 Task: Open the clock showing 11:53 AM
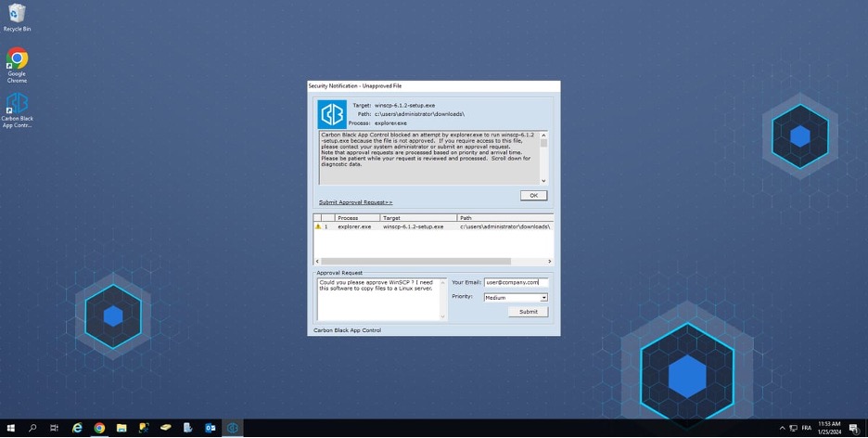[x=829, y=428]
